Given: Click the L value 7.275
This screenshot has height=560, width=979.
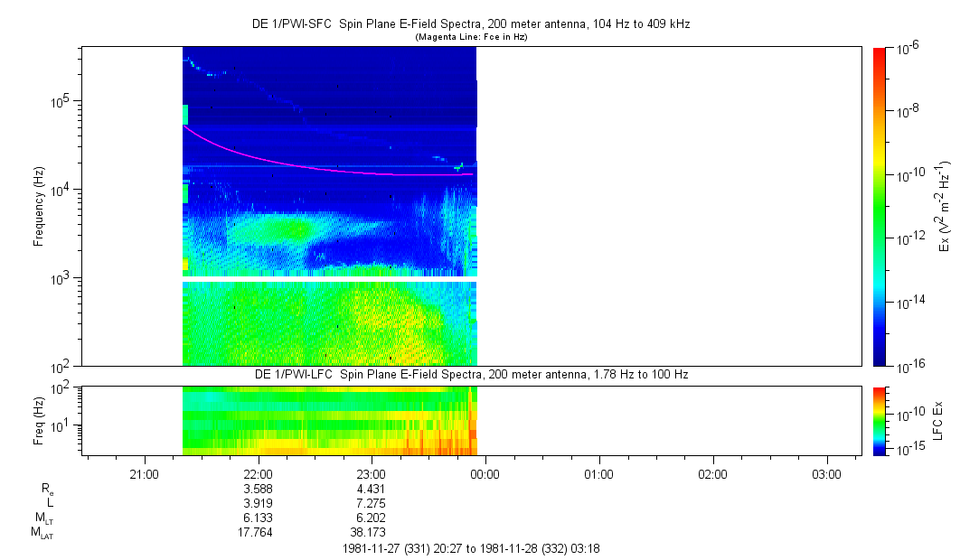Looking at the screenshot, I should (x=371, y=503).
